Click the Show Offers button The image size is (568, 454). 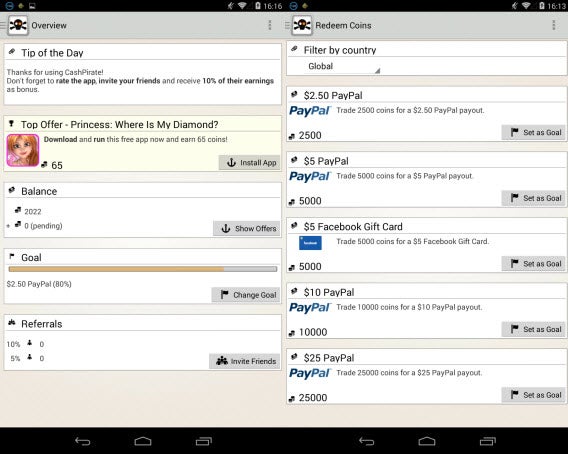(x=247, y=229)
